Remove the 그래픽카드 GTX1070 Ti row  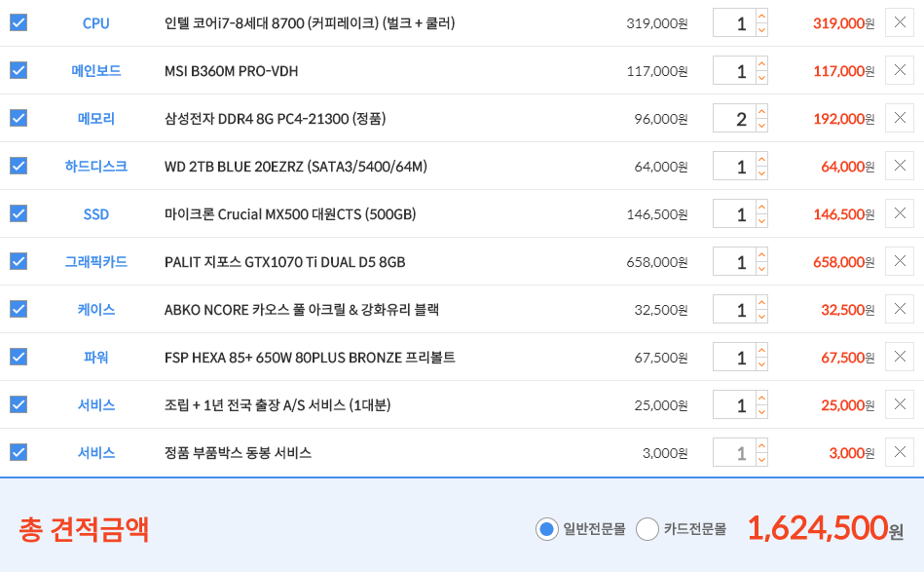(900, 261)
